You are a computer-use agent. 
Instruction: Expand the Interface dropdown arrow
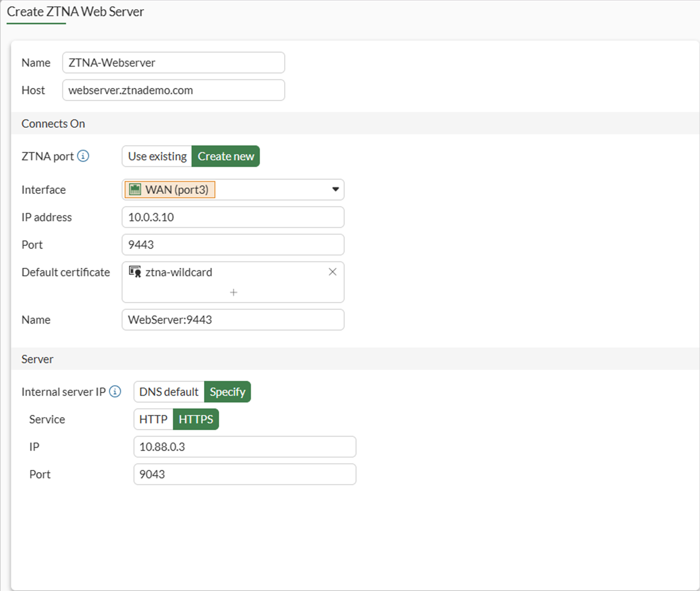click(x=336, y=189)
